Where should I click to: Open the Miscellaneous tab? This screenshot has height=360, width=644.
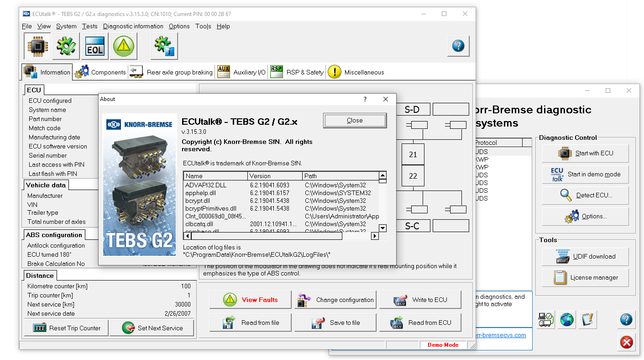pos(356,72)
